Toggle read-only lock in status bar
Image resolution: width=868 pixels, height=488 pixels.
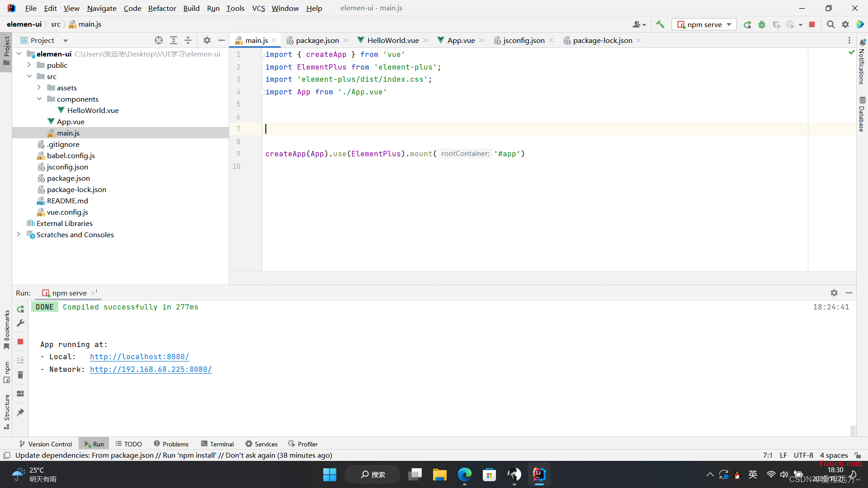[x=858, y=455]
